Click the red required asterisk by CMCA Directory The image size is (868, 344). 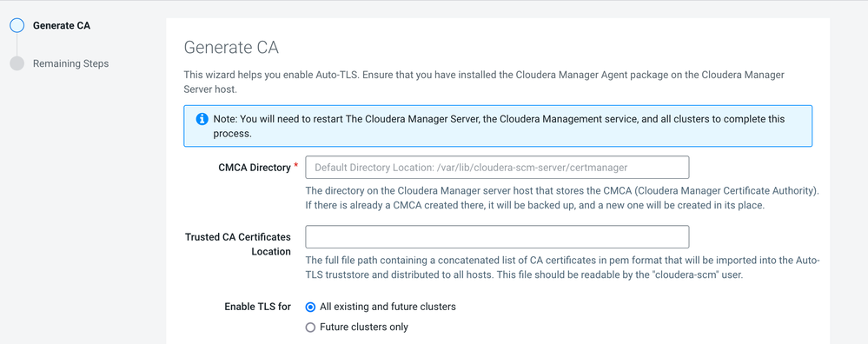point(296,166)
